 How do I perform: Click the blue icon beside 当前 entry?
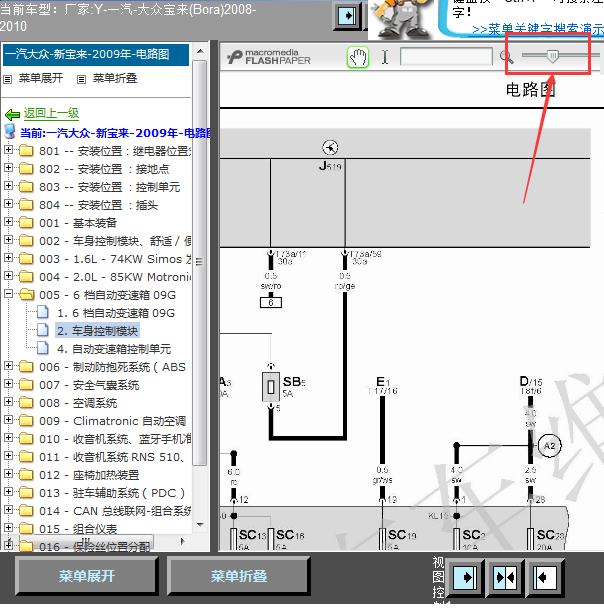pyautogui.click(x=10, y=131)
